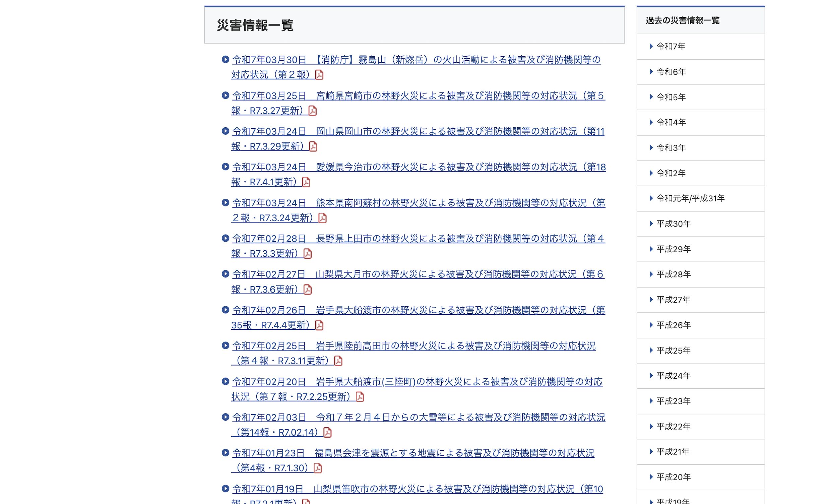Click bullet icon beside 令和7年03月30日 entry
This screenshot has width=833, height=504.
(226, 60)
